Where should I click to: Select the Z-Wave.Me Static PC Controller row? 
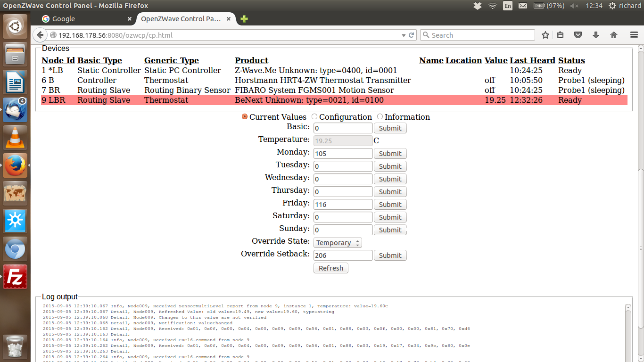[334, 70]
